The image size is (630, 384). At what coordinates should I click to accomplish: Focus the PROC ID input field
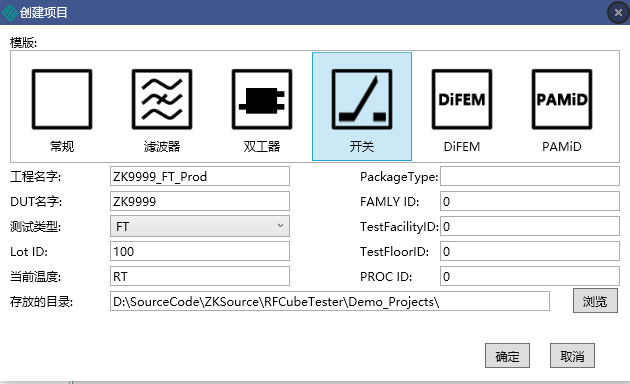(530, 276)
